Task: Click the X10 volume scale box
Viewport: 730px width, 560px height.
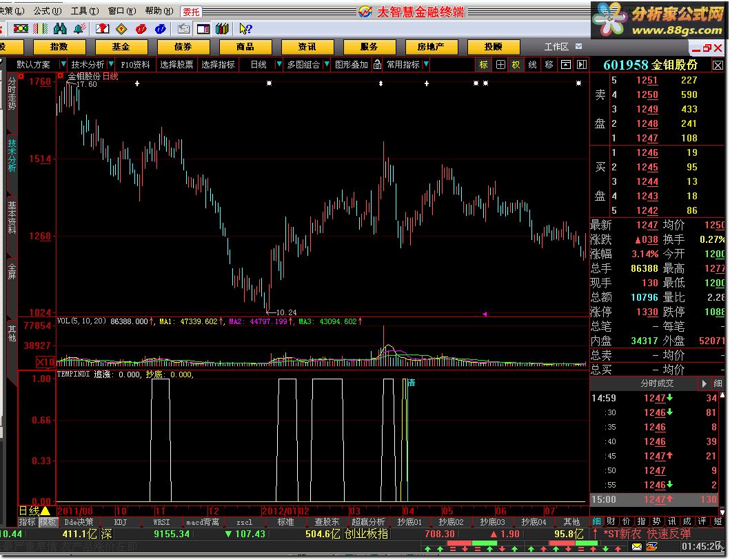Action: click(x=45, y=362)
